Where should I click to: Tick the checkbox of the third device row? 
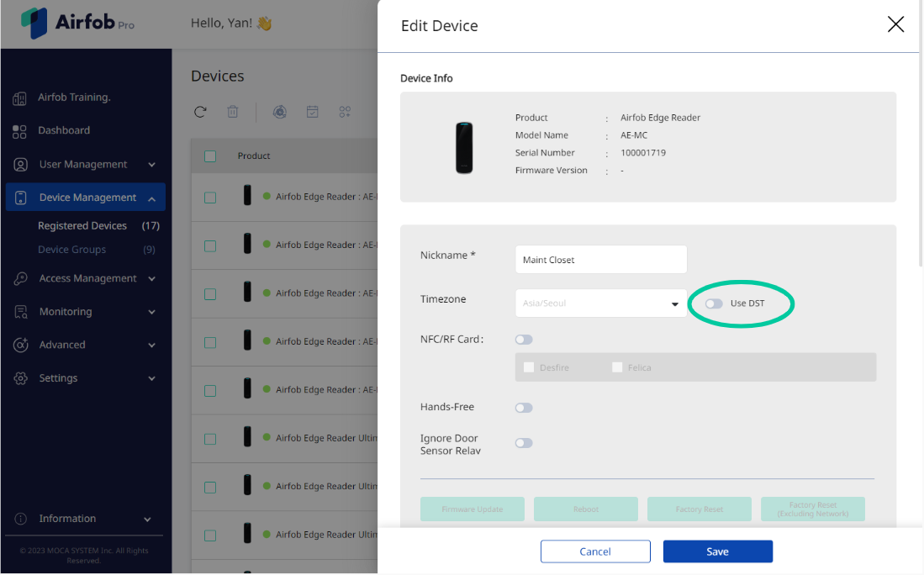pos(210,294)
